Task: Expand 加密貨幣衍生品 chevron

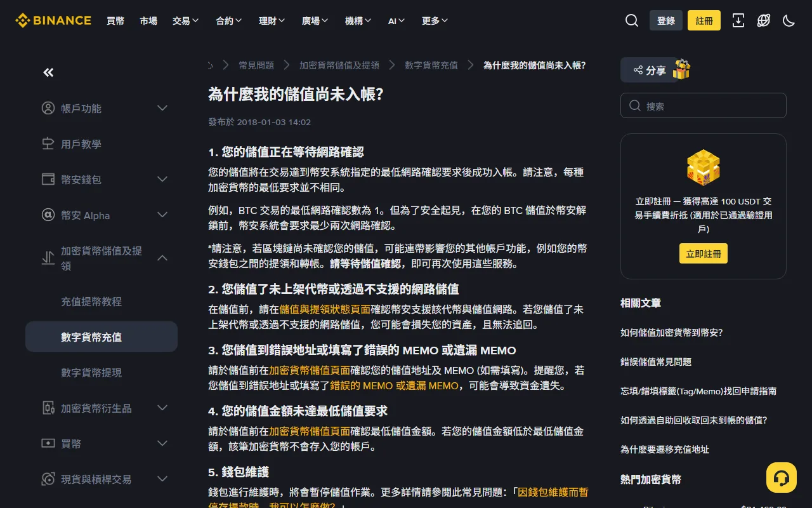Action: [162, 408]
